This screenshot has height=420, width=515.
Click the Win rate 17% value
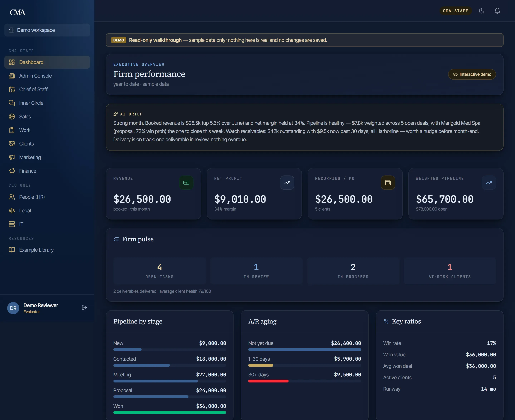[x=491, y=343]
